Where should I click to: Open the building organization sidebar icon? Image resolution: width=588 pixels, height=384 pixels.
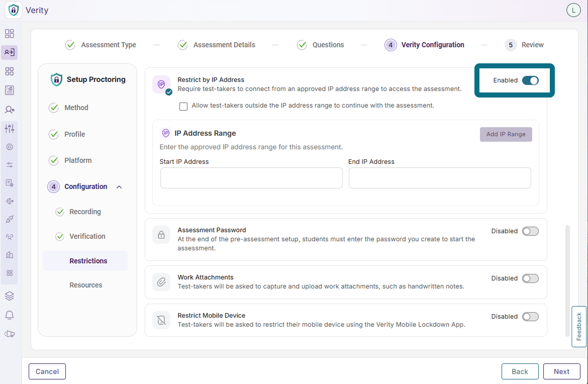(x=10, y=255)
